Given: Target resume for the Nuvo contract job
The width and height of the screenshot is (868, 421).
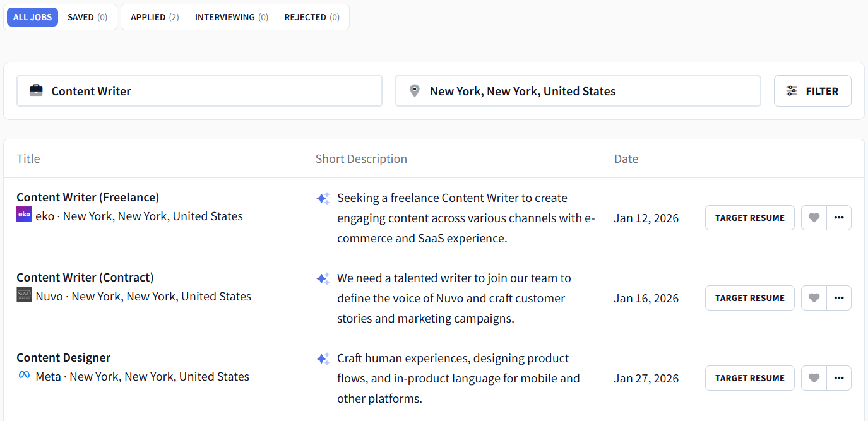Looking at the screenshot, I should (x=750, y=298).
